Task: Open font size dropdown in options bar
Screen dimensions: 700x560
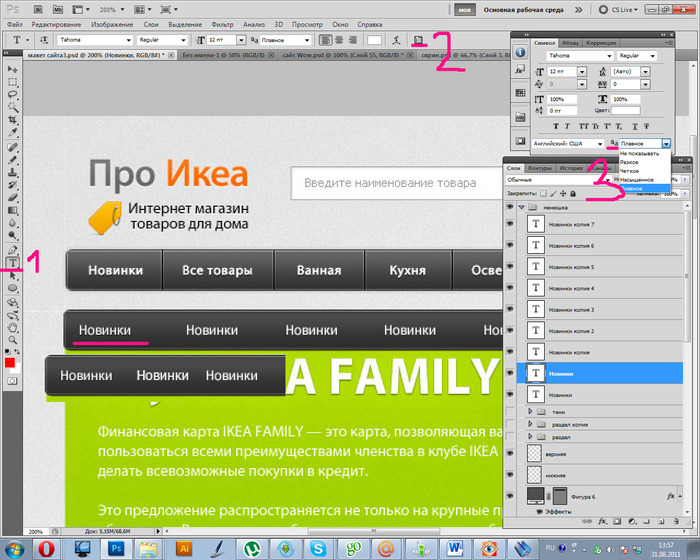Action: (x=241, y=40)
